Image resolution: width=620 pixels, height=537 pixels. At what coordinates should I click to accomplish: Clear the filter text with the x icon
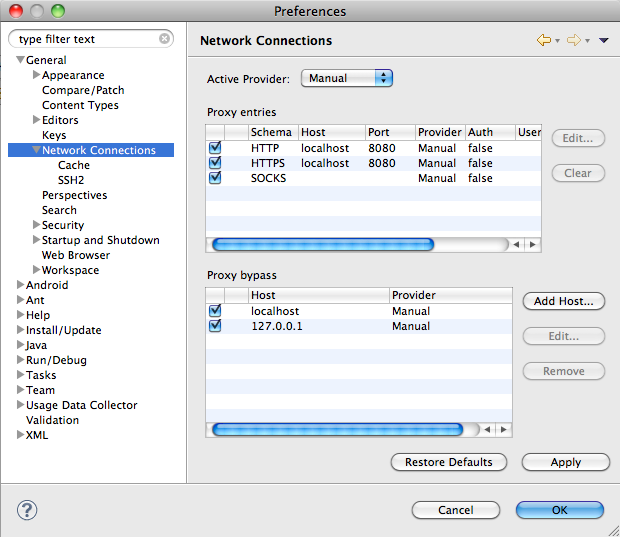tap(164, 38)
